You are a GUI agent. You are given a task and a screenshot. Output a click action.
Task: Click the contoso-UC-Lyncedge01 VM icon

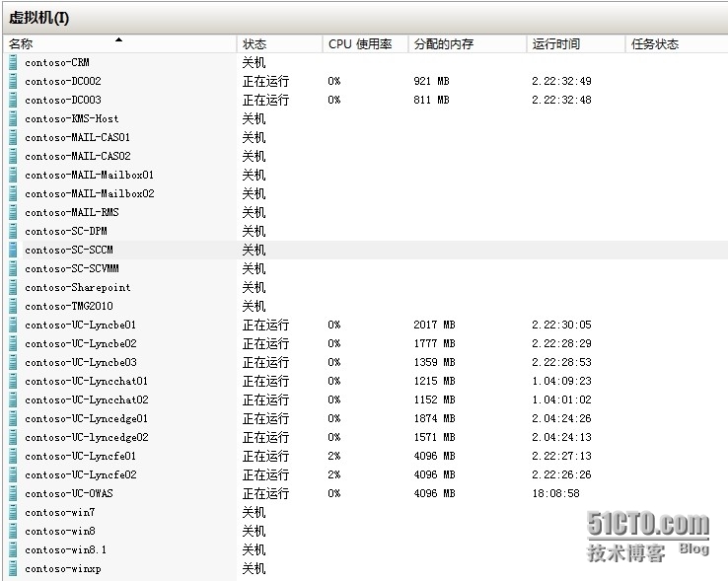(13, 418)
